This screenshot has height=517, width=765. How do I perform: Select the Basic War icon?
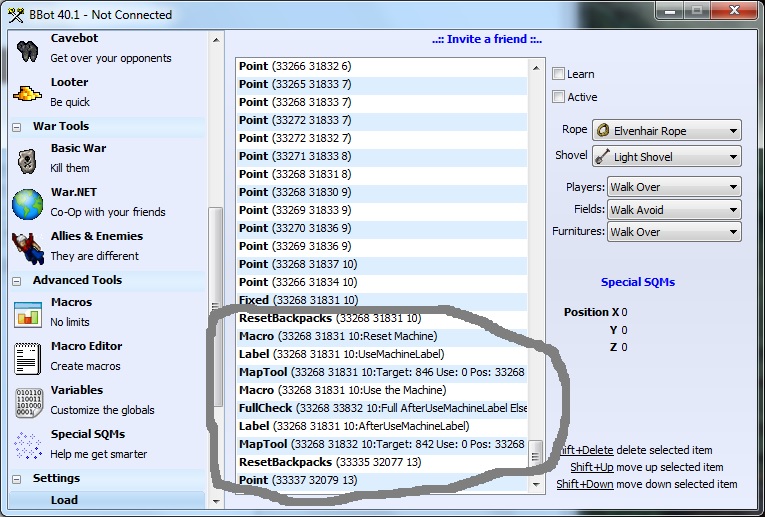(27, 159)
